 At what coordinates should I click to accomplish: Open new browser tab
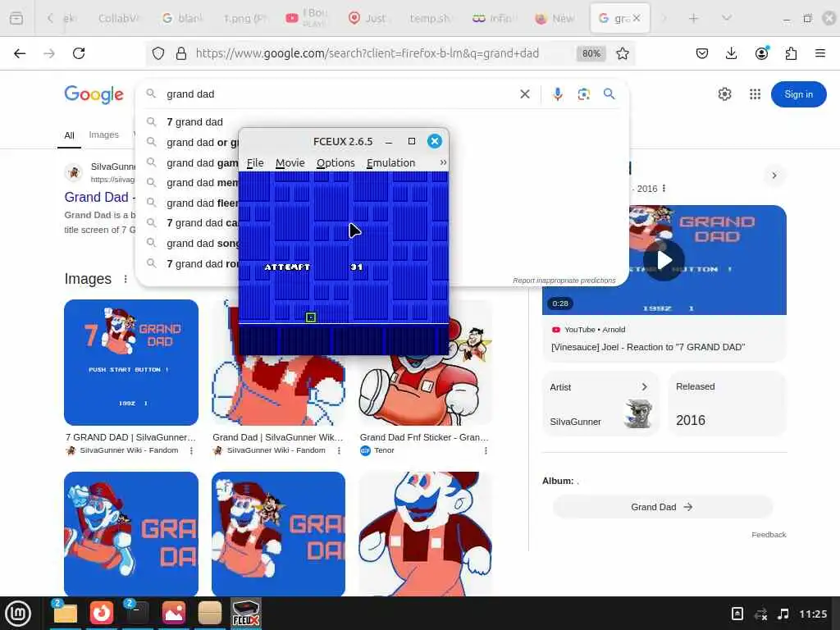point(694,18)
